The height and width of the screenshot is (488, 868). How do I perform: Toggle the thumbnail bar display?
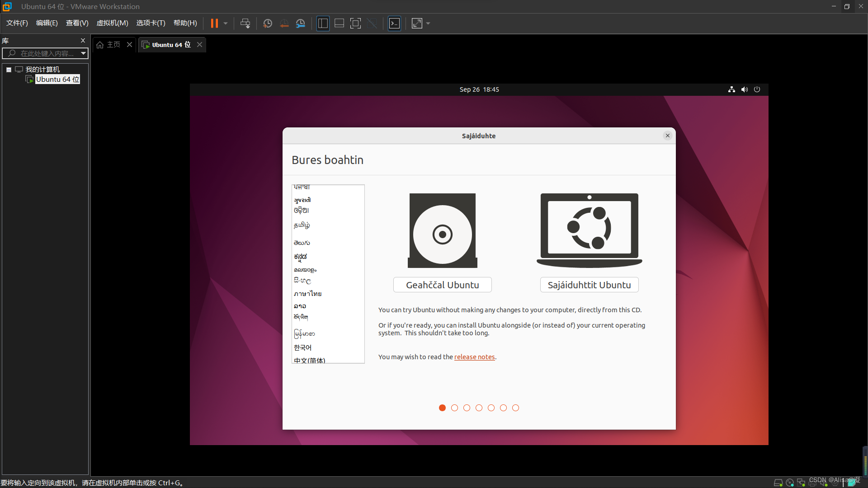coord(339,23)
